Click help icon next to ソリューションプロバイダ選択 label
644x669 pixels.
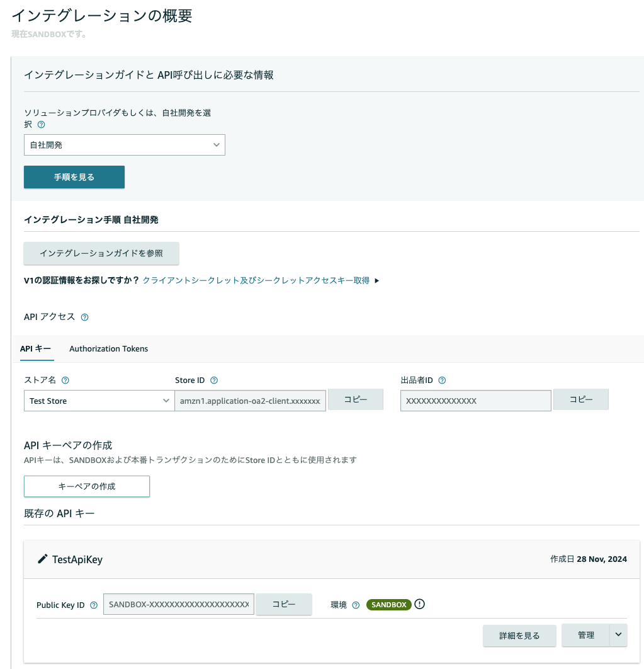pyautogui.click(x=42, y=125)
